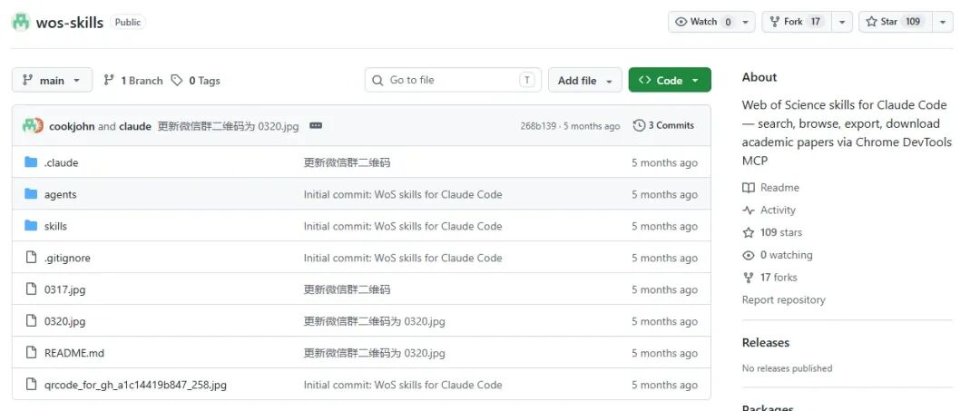
Task: Fork the repository with Fork button
Action: pyautogui.click(x=797, y=22)
